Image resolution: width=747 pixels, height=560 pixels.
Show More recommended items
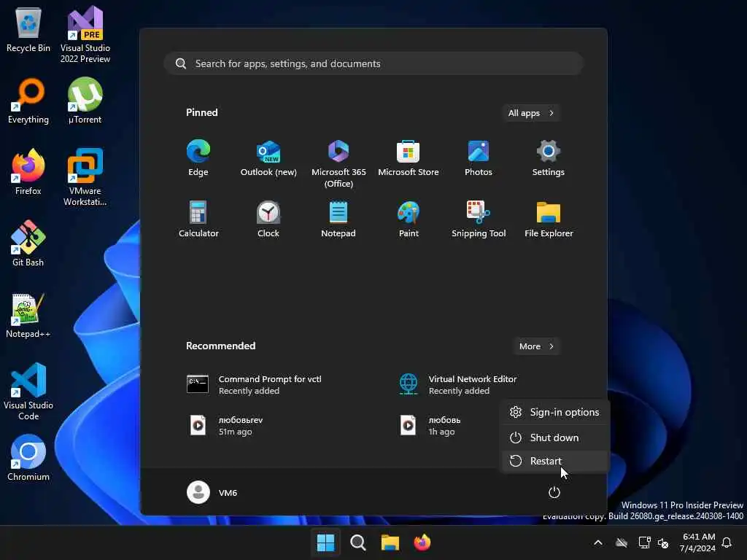[x=536, y=346]
